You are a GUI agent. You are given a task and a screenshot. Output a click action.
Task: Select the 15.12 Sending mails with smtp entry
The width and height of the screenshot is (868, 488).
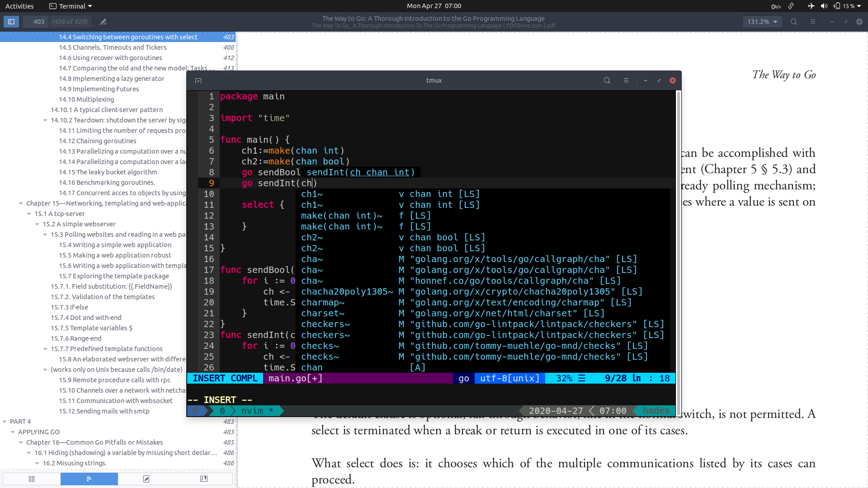pyautogui.click(x=104, y=411)
